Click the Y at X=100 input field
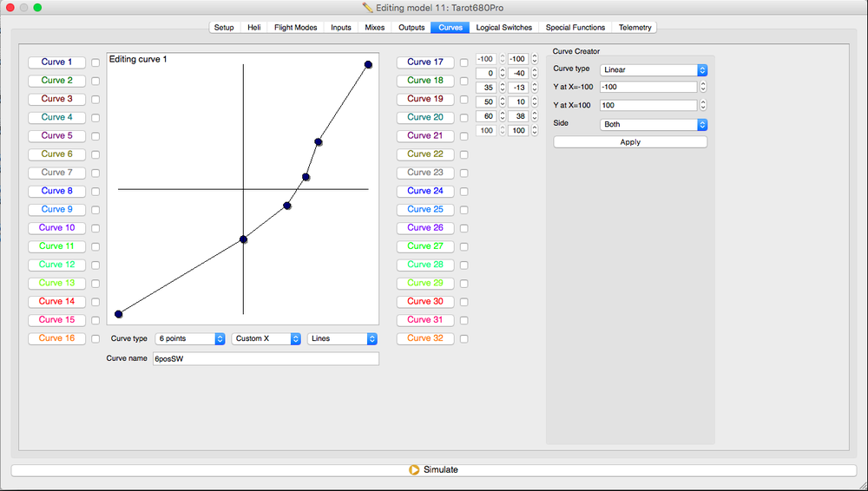This screenshot has width=868, height=491. [x=648, y=105]
